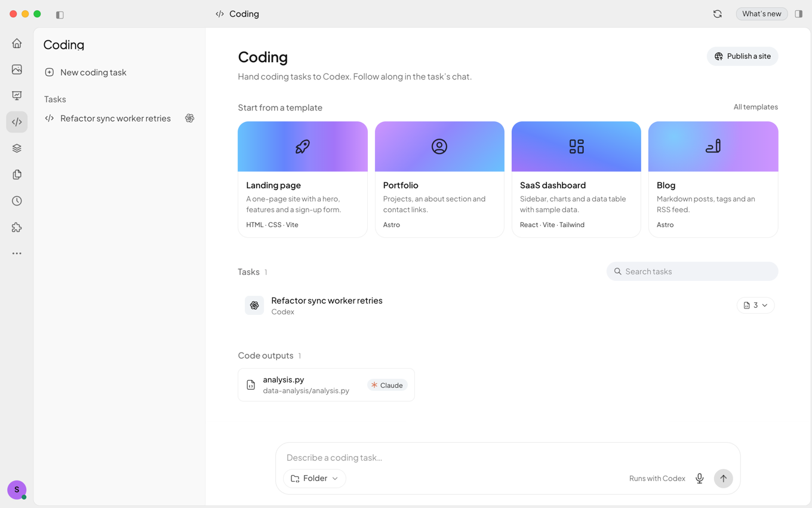Screen dimensions: 812x508
Task: Click the HTML · CSS · Vite tag line
Action: 272,225
